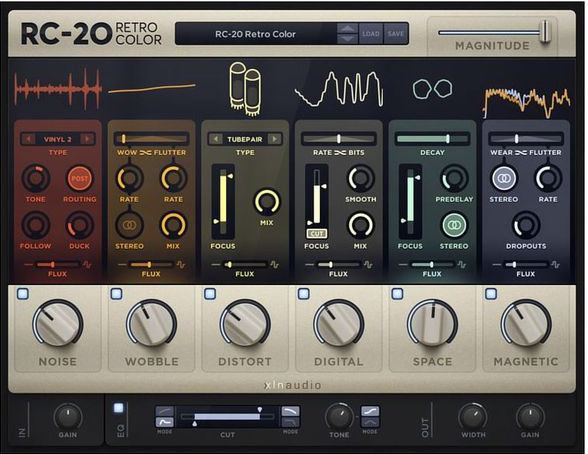Screen dimensions: 588x454
Task: Click the tube pair graphic display
Action: pyautogui.click(x=245, y=88)
